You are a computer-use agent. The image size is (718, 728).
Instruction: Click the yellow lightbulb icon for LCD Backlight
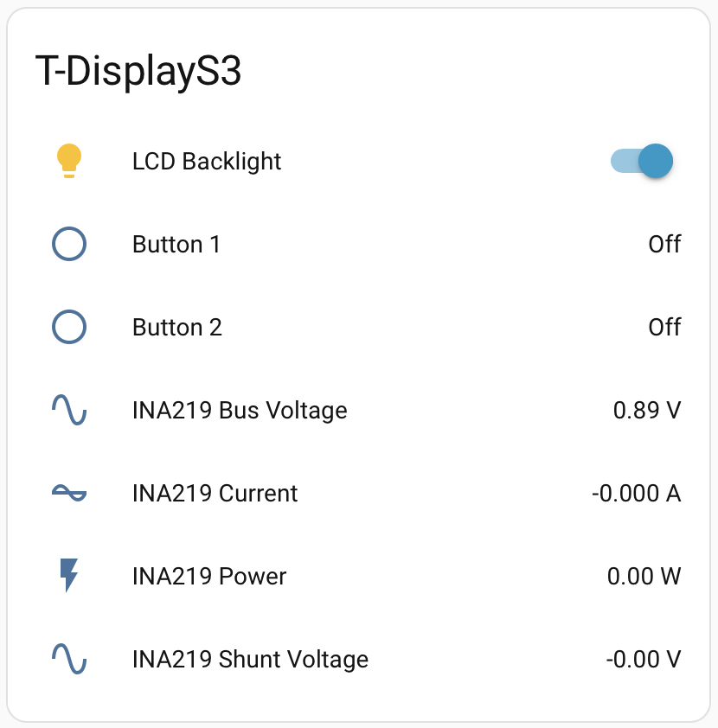coord(69,161)
